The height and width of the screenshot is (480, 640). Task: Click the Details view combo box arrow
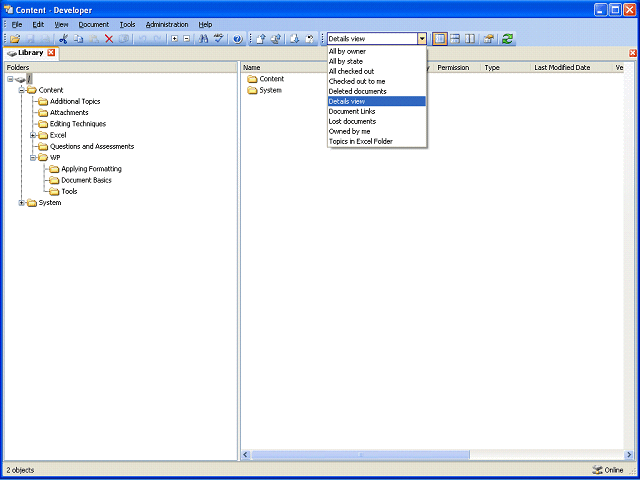(x=422, y=39)
